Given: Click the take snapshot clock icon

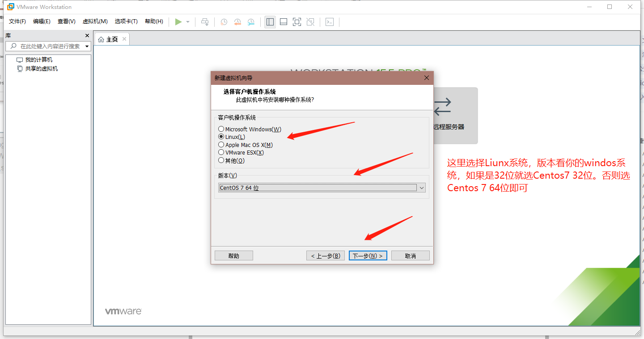Looking at the screenshot, I should point(224,22).
